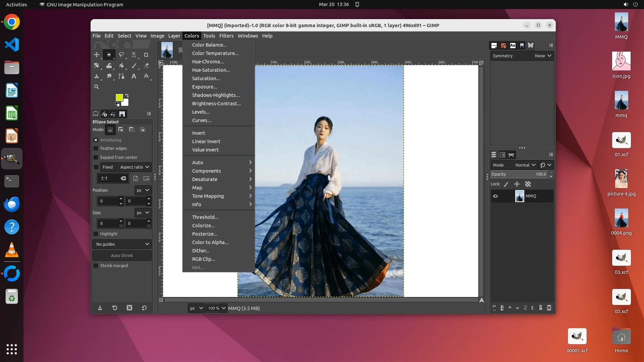Screen dimensions: 644x362
Task: Select the Crop tool
Action: [146, 55]
